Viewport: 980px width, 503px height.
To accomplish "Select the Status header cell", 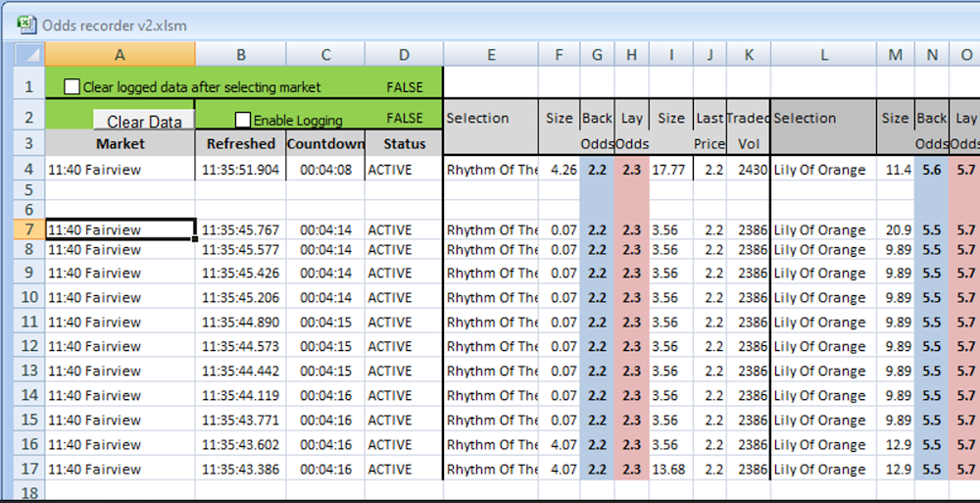I will 404,143.
